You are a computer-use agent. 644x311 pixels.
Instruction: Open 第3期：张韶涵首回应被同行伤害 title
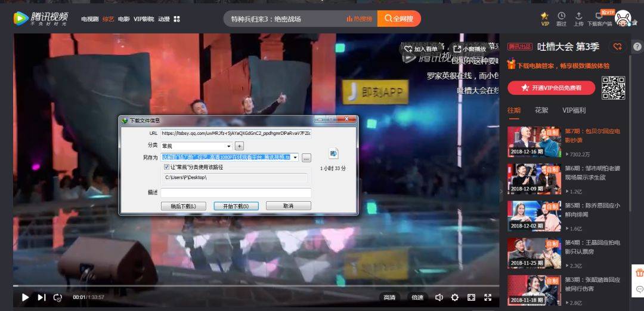(x=592, y=284)
